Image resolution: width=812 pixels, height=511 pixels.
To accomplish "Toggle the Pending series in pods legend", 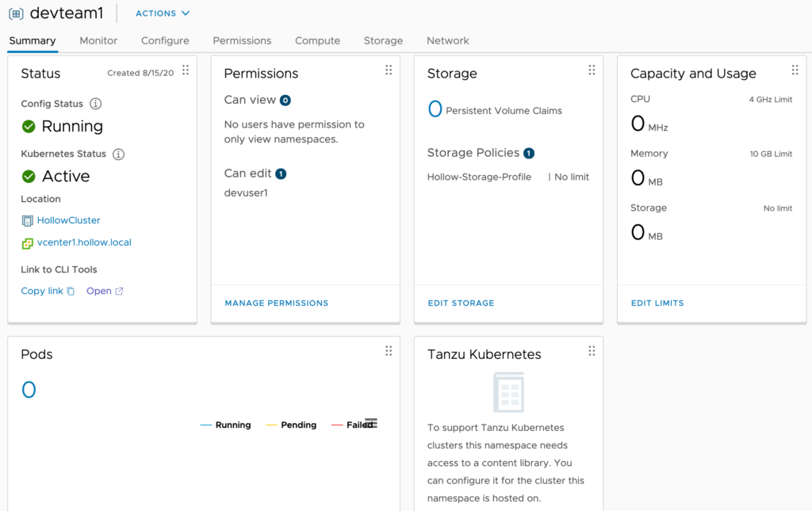I will pos(291,425).
